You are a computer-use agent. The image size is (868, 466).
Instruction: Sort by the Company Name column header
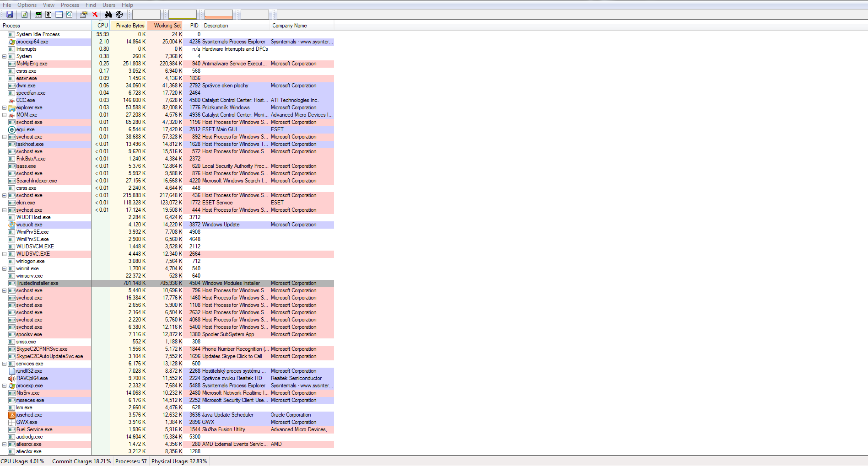pos(302,26)
